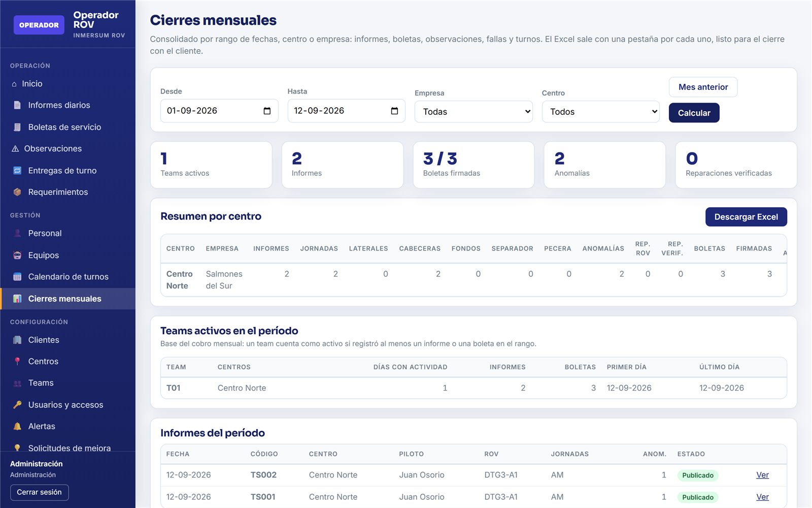812x508 pixels.
Task: Expand the Empresa dropdown showing Todas
Action: [x=473, y=112]
